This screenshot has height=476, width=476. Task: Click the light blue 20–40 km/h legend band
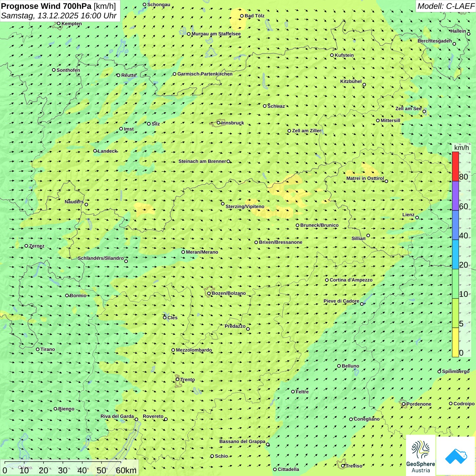(x=455, y=254)
